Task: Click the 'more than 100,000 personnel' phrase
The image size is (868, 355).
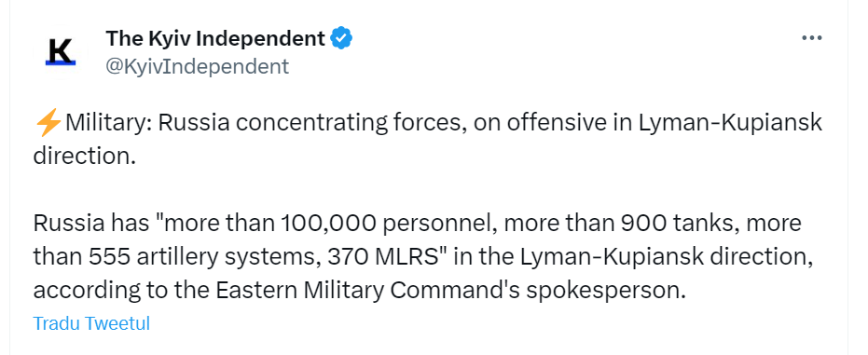Action: (x=328, y=224)
